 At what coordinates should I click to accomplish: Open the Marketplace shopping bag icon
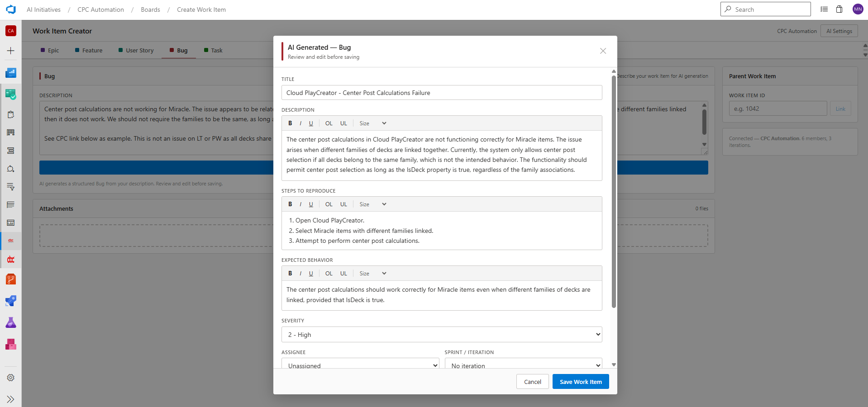tap(839, 9)
